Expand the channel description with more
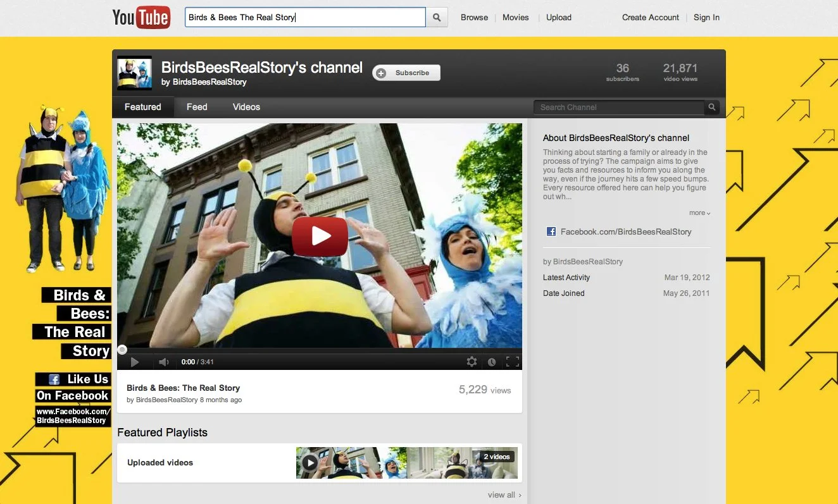This screenshot has width=838, height=504. [x=700, y=213]
